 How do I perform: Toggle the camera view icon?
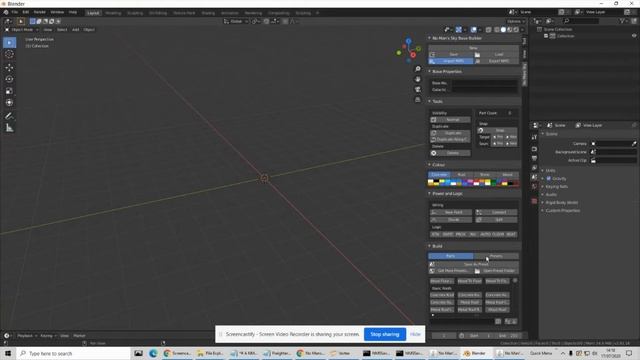click(418, 89)
